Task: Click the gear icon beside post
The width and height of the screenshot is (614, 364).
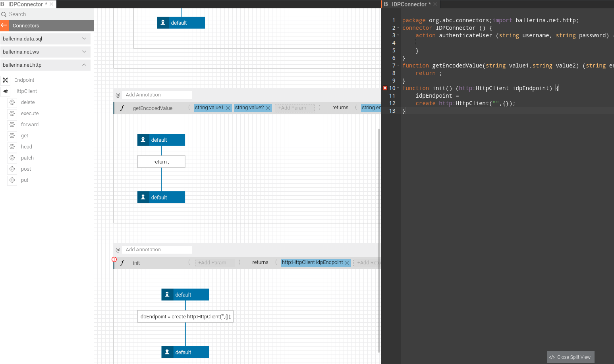Action: [12, 169]
